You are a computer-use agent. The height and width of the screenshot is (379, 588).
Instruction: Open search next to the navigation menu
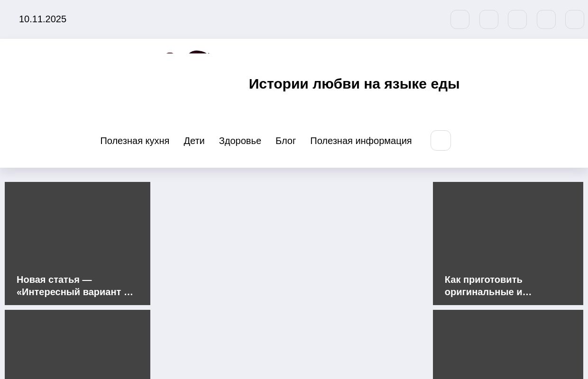coord(441,140)
